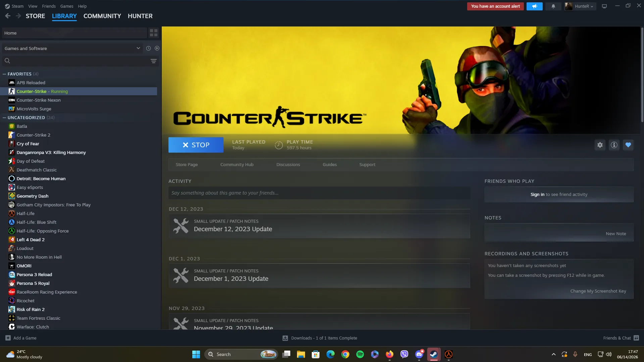Open the December 1, 2023 Update
The width and height of the screenshot is (644, 362).
click(x=319, y=275)
